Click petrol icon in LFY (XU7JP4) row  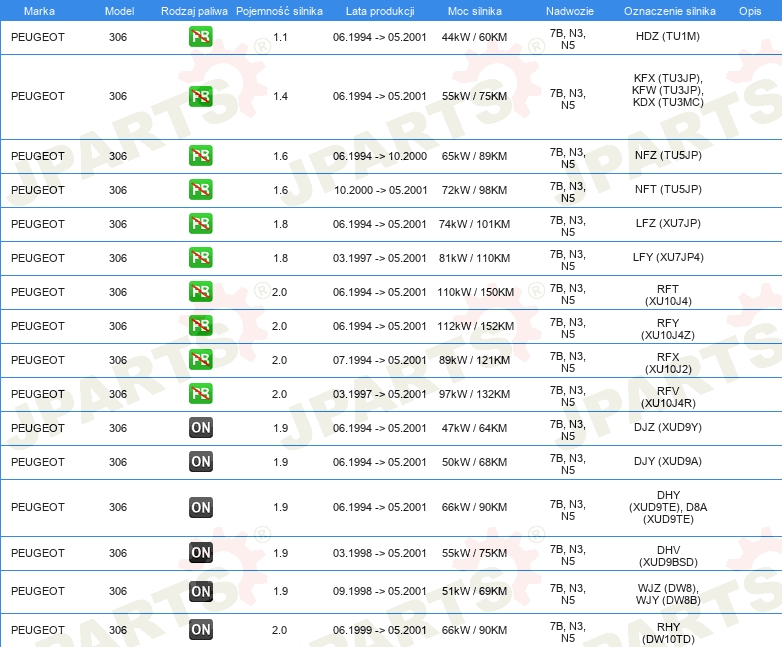click(200, 257)
